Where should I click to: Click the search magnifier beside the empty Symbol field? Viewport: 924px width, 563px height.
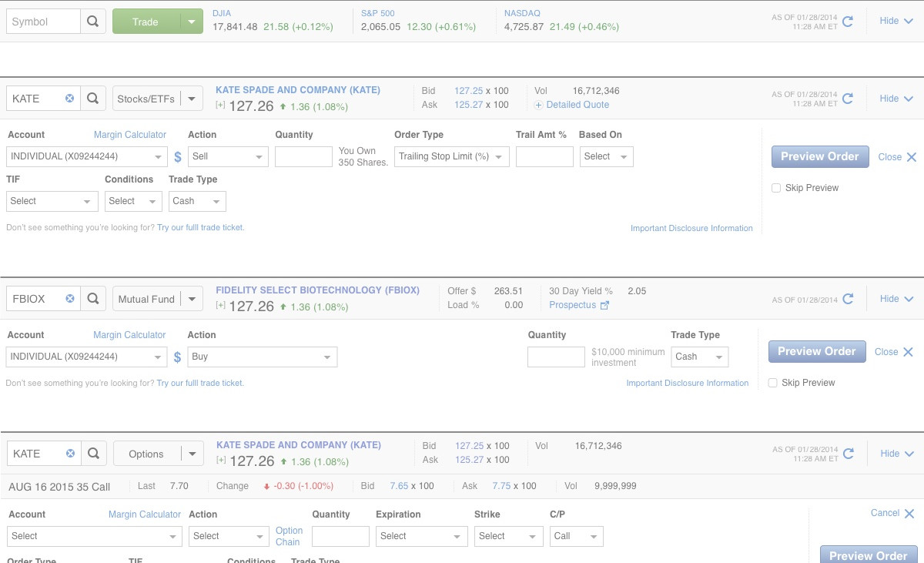coord(93,22)
